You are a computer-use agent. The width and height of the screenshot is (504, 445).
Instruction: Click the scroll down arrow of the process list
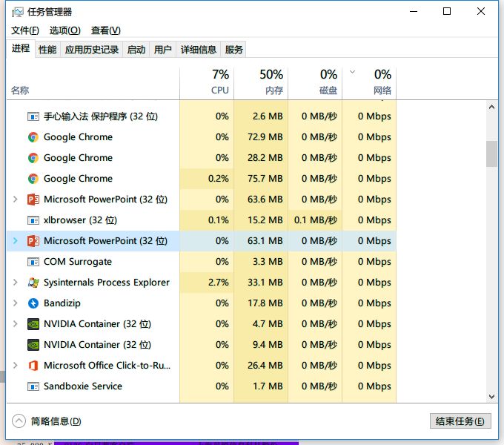pos(491,397)
